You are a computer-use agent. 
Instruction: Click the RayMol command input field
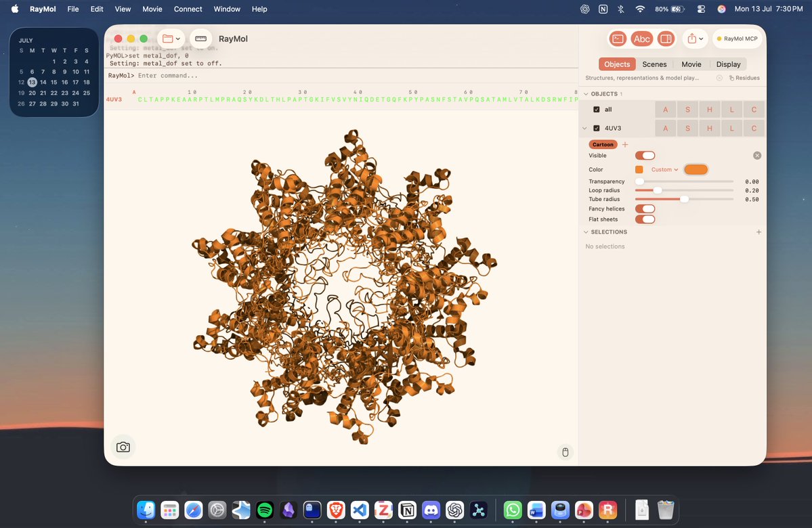click(x=342, y=76)
